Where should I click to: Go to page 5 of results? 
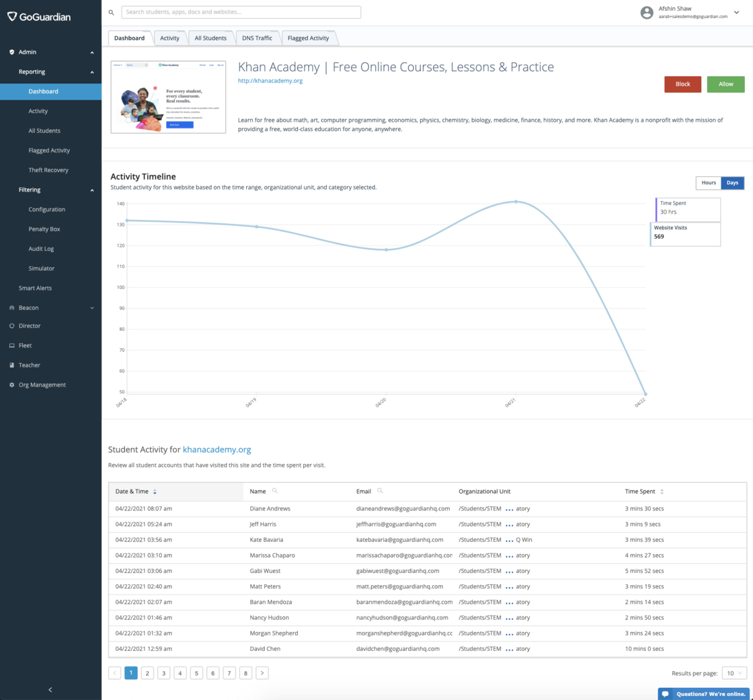(x=196, y=673)
